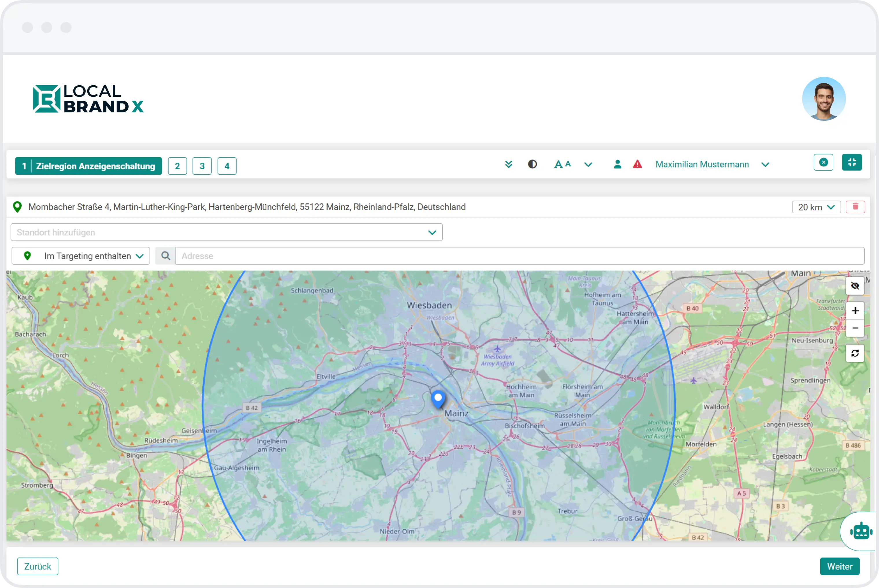Click chevron in Standort hinzufügen field
The height and width of the screenshot is (588, 879).
pyautogui.click(x=432, y=233)
